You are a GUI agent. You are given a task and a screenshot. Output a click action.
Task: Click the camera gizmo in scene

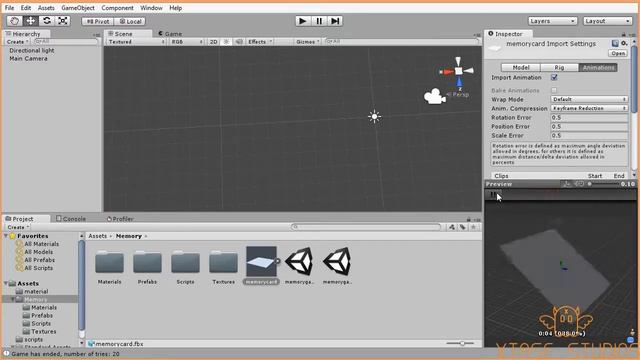434,97
